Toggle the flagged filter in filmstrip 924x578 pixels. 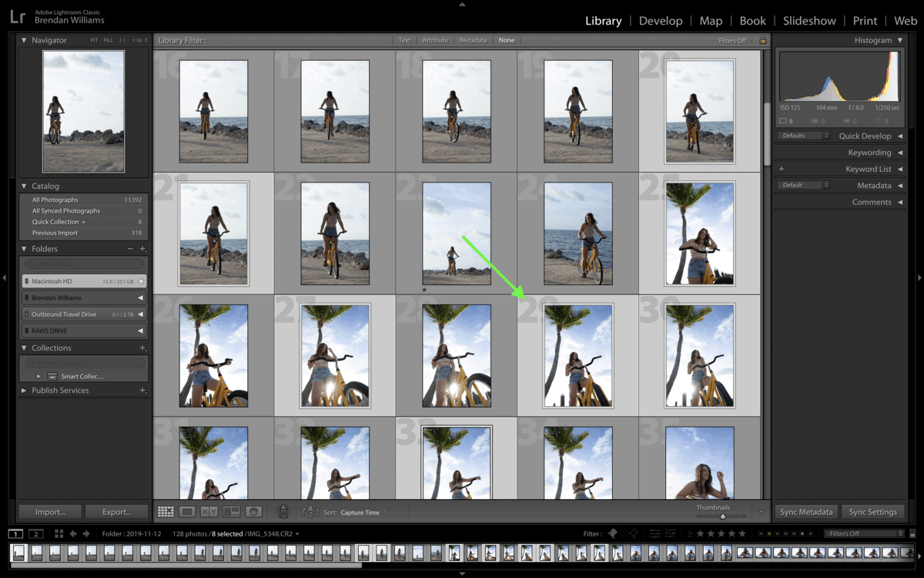coord(613,533)
